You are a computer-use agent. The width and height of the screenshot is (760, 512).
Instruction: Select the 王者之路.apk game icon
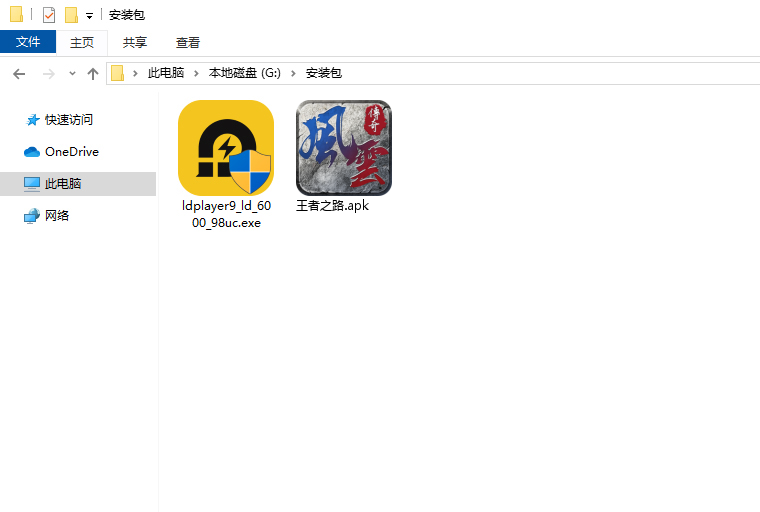[x=344, y=148]
